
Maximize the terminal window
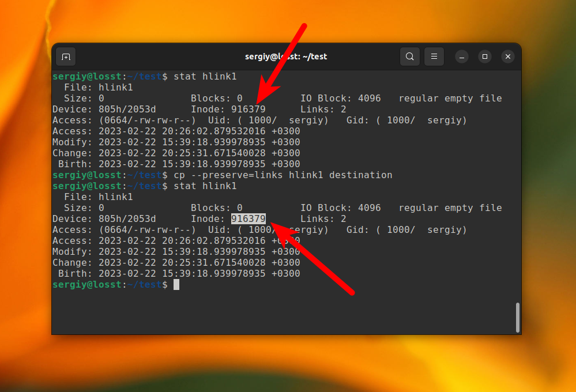[485, 56]
